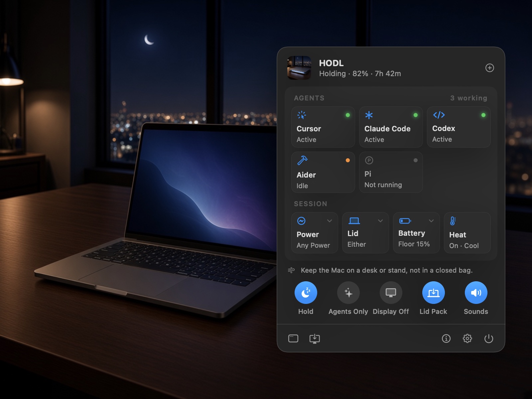Click the 'Either' value under Lid
The width and height of the screenshot is (532, 399).
click(x=356, y=244)
